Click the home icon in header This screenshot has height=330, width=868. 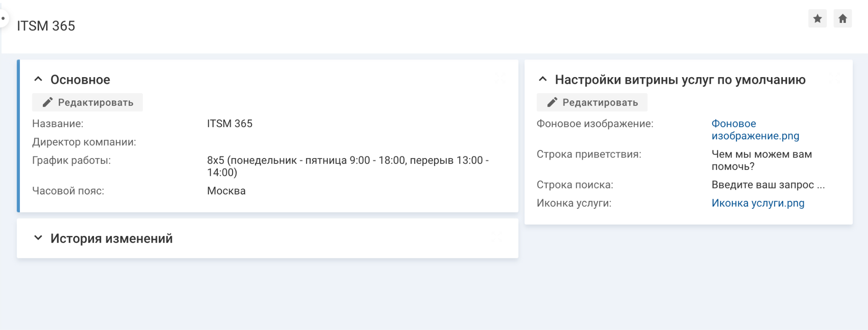[843, 19]
